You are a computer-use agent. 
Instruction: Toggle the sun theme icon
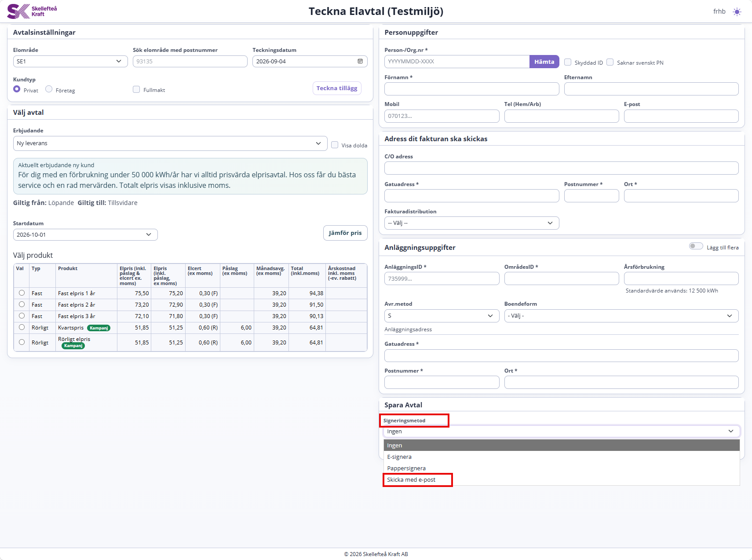[737, 12]
